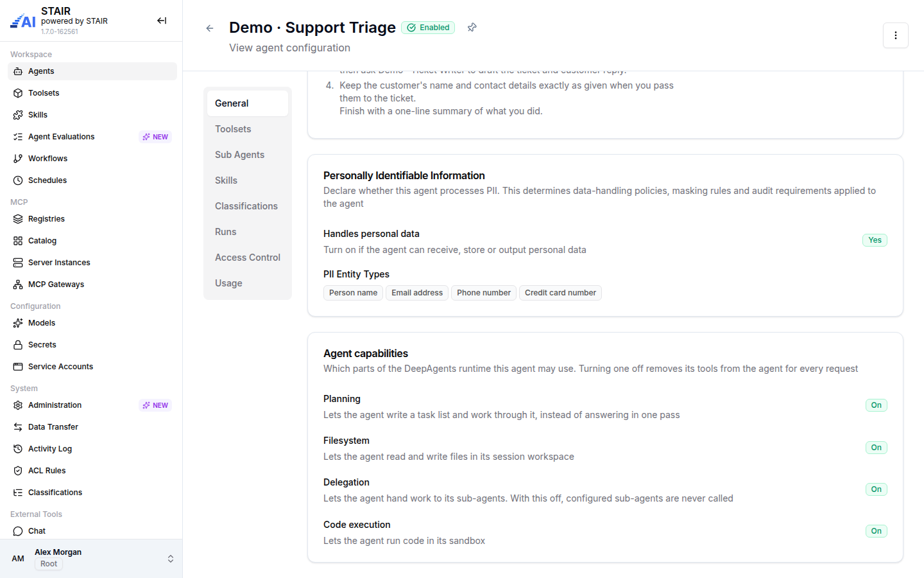924x578 pixels.
Task: Click the Chat bubble icon
Action: [x=18, y=531]
